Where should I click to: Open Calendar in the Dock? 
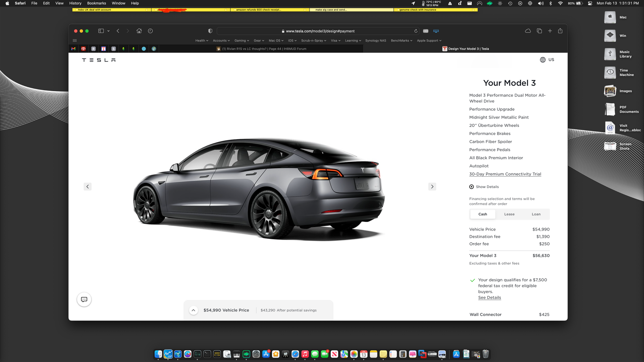[x=364, y=354]
